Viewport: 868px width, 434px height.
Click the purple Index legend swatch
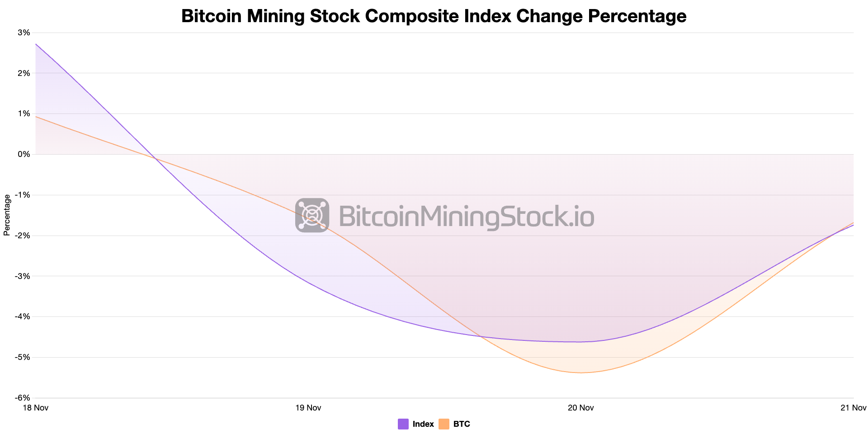[403, 424]
